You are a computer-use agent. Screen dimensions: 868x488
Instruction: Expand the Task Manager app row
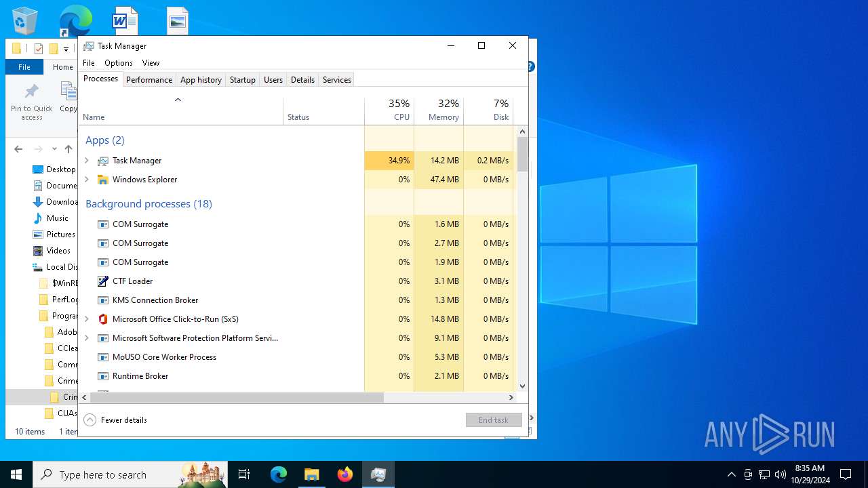(x=87, y=161)
